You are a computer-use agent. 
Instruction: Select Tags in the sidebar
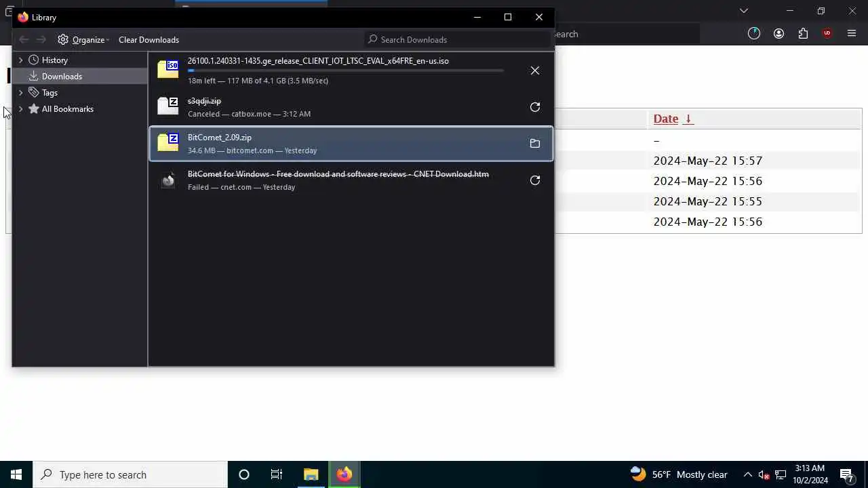tap(50, 92)
